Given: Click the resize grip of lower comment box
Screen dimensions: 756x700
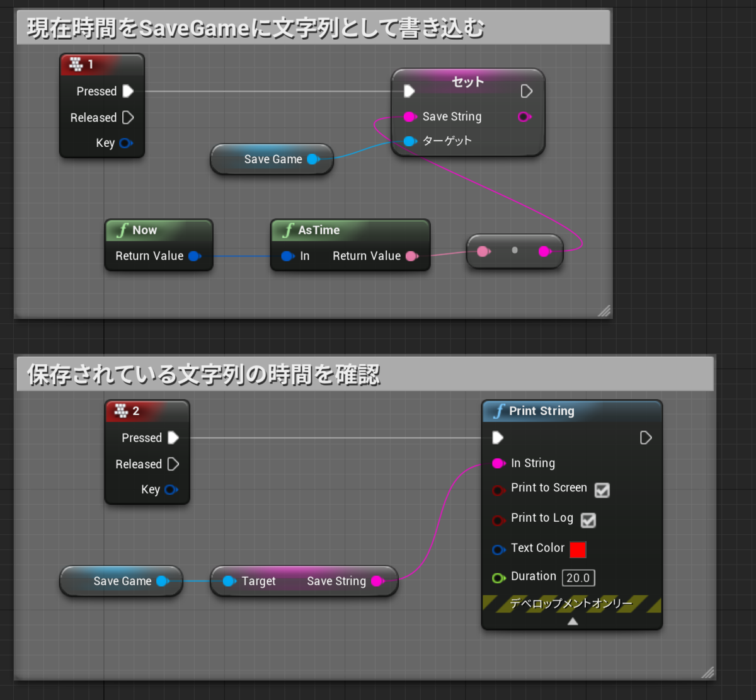Looking at the screenshot, I should point(707,672).
